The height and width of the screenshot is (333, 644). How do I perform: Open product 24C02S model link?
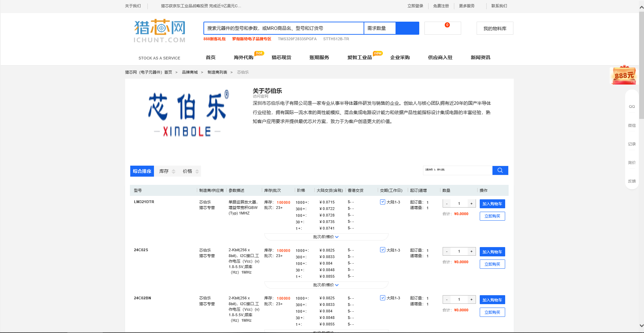[x=141, y=250]
